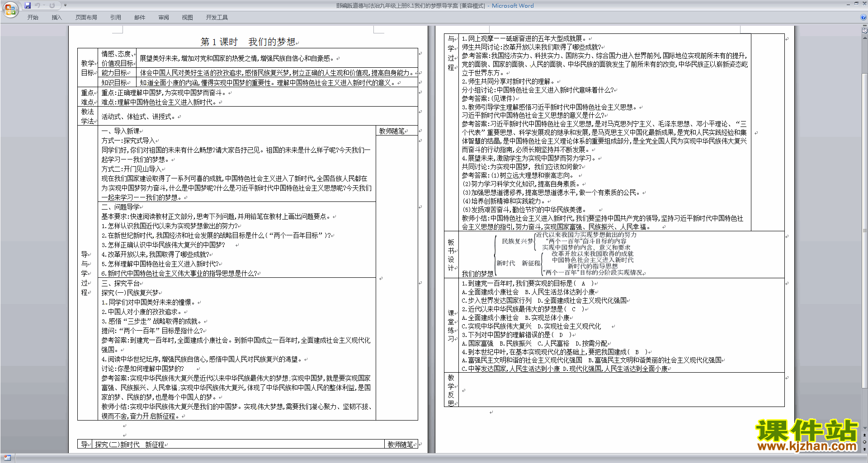Screen dimensions: 868x463
Task: Click the status bar icon at bottom left
Action: pos(7,458)
